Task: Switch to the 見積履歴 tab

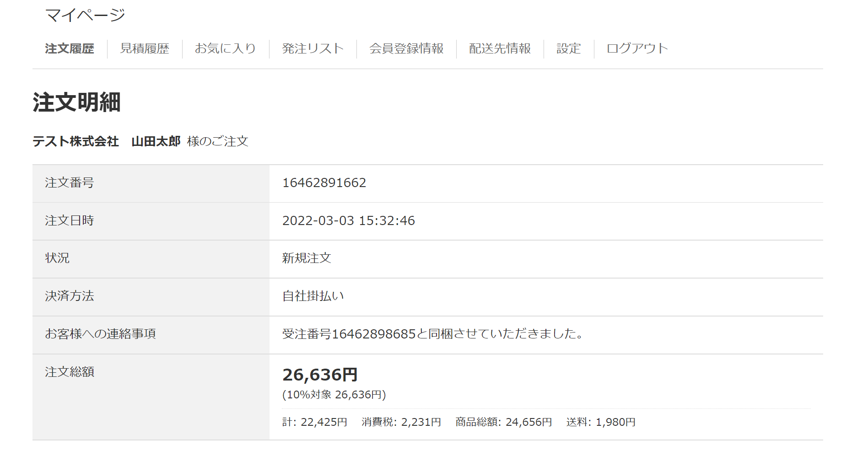Action: tap(145, 48)
